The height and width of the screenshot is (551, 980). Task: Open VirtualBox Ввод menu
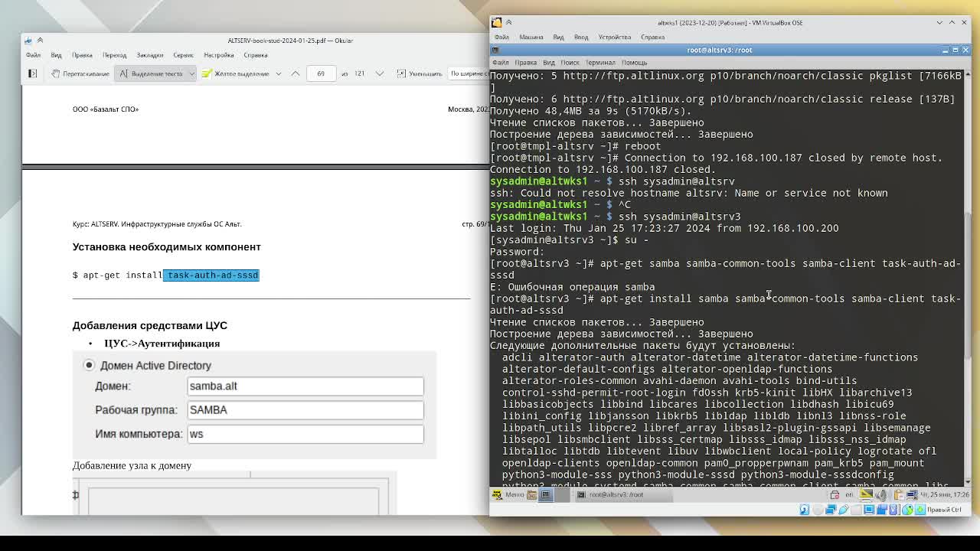point(581,37)
